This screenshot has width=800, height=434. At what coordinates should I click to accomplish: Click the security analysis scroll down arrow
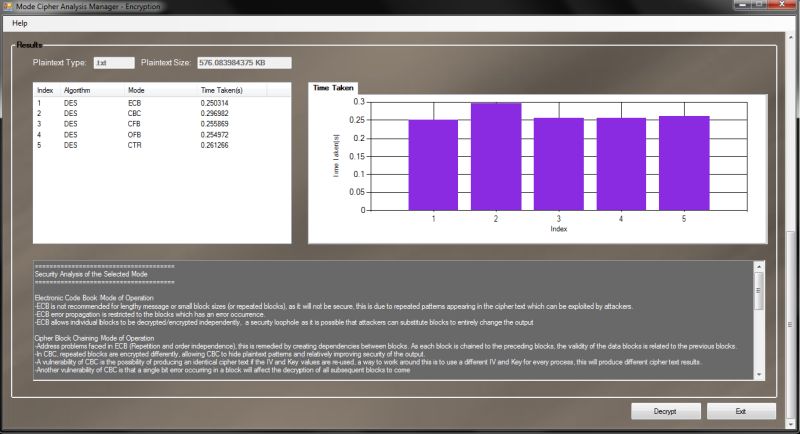(x=759, y=374)
